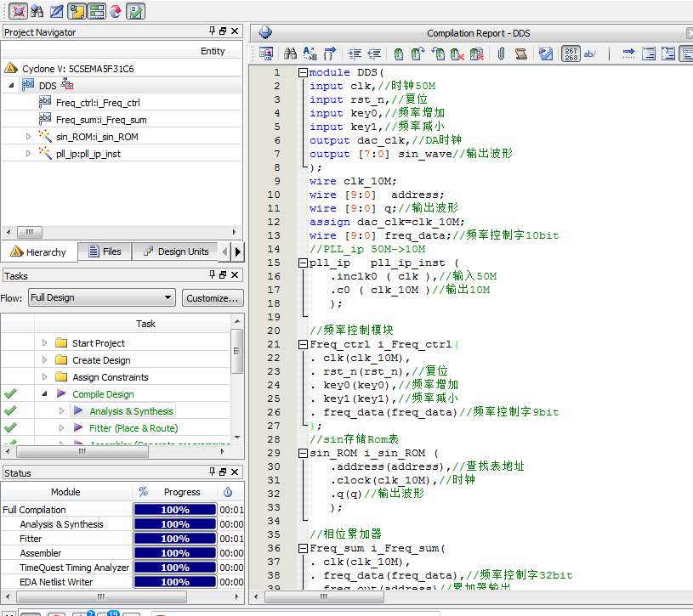Fold the Freq_ctrl instance code block
693x616 pixels.
click(x=303, y=344)
